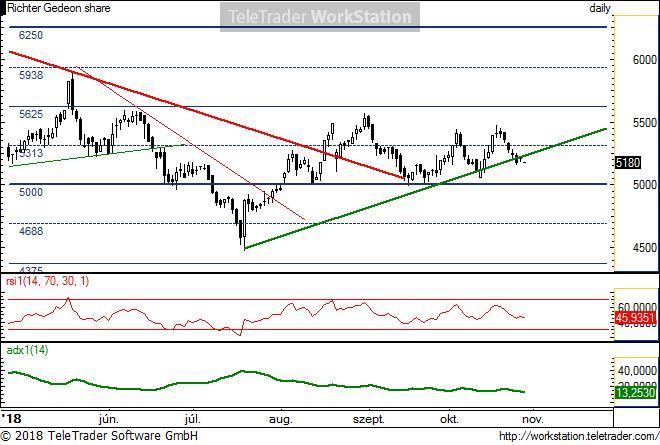Click the 60,0000 RSI scale label
Screen dimensions: 660x445
pos(637,307)
